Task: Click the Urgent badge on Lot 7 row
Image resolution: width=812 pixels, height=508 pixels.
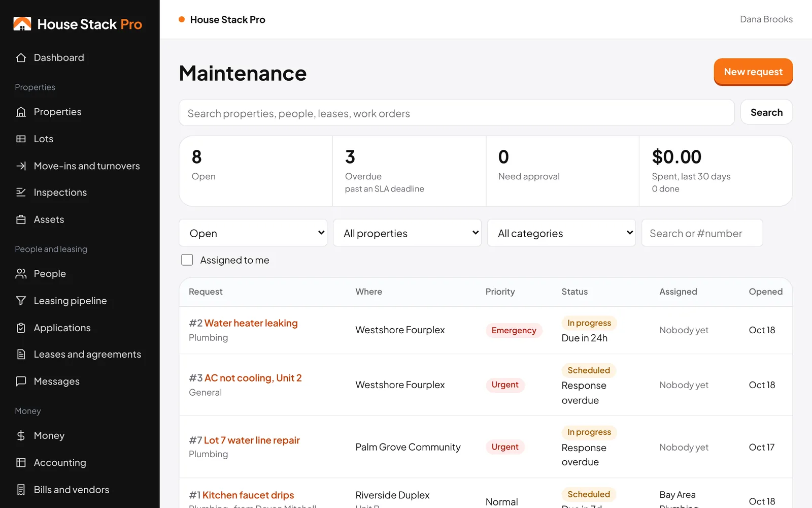Action: click(x=505, y=447)
